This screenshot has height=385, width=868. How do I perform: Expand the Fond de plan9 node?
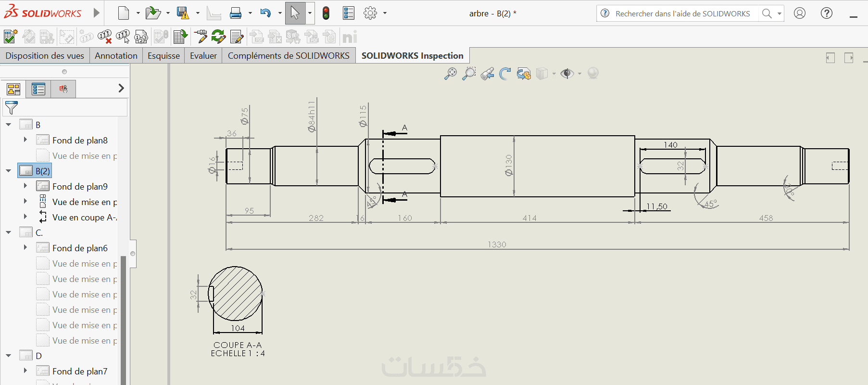coord(25,186)
